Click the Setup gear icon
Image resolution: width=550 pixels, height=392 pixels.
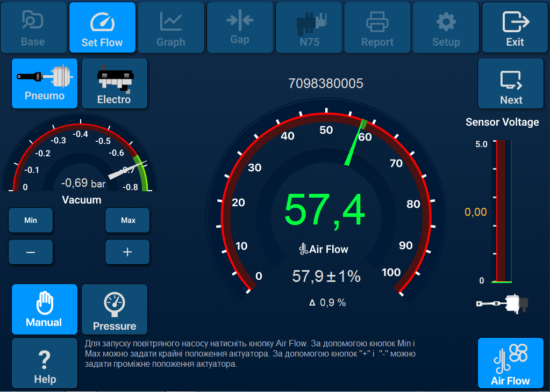[446, 27]
